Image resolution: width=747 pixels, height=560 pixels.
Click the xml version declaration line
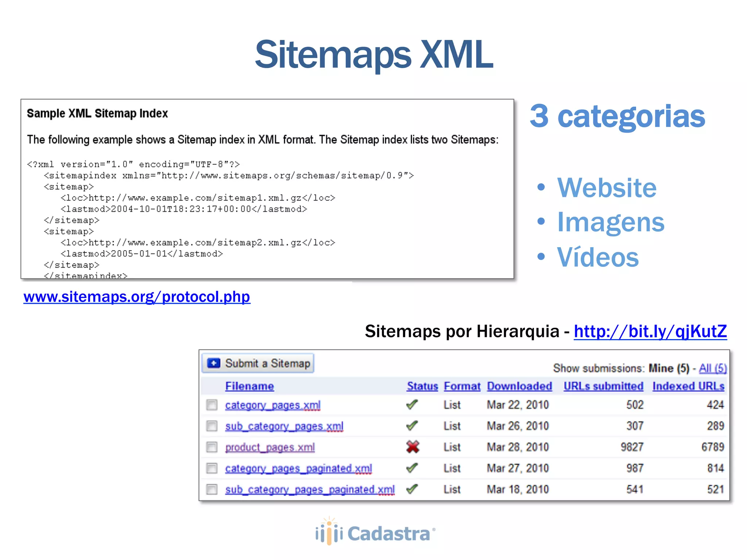pos(133,164)
